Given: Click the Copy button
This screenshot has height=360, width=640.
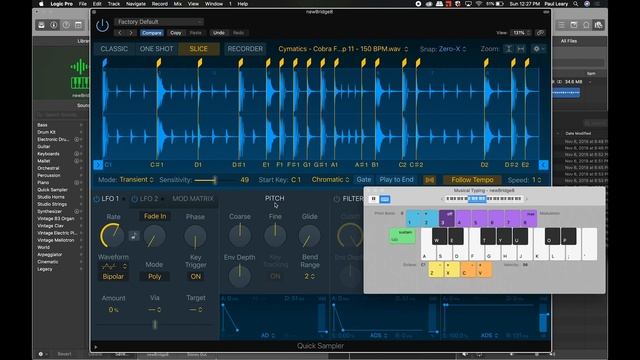Looking at the screenshot, I should coord(176,33).
